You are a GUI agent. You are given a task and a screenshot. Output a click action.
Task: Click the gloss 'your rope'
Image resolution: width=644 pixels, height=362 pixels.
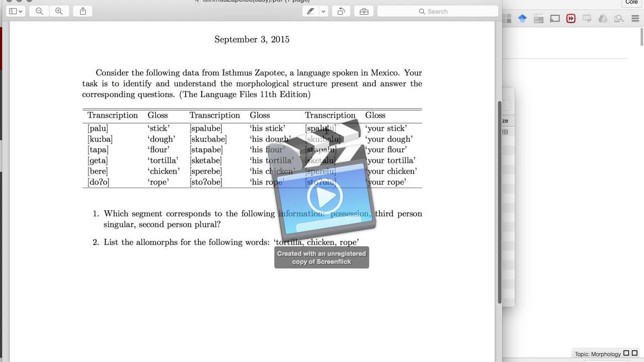(386, 182)
